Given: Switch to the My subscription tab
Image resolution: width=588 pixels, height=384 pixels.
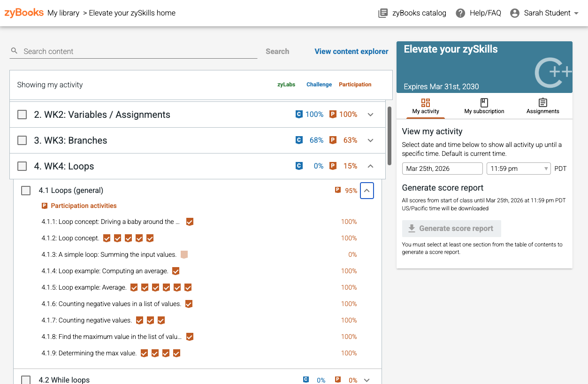Looking at the screenshot, I should [x=484, y=106].
